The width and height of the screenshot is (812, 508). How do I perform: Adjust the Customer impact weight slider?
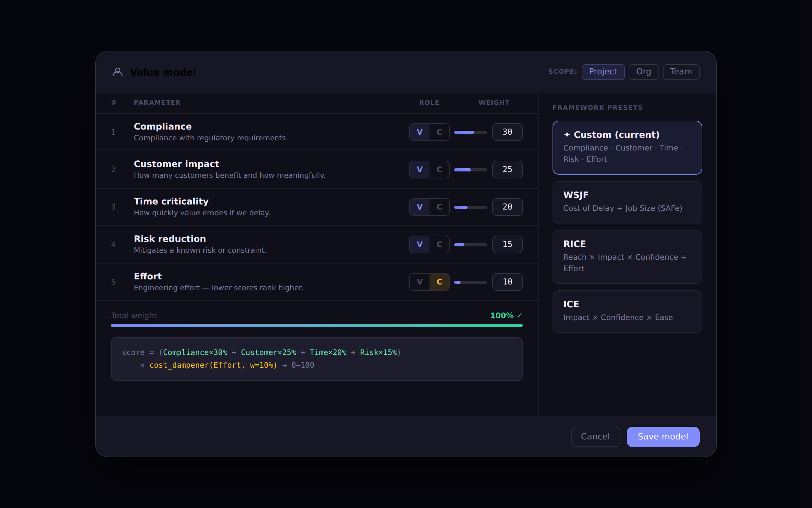[470, 170]
